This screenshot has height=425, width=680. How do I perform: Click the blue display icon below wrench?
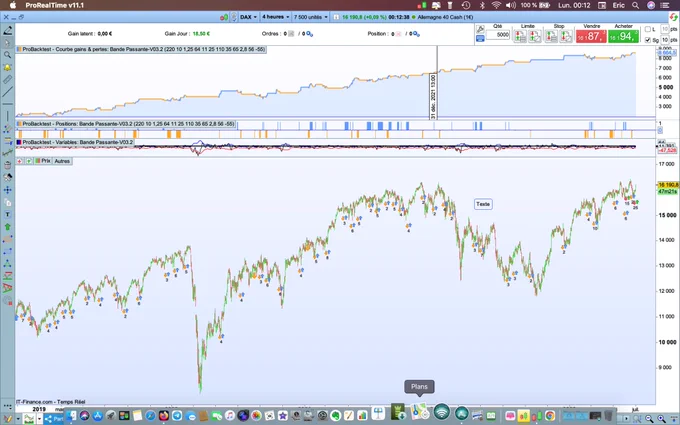click(x=480, y=39)
